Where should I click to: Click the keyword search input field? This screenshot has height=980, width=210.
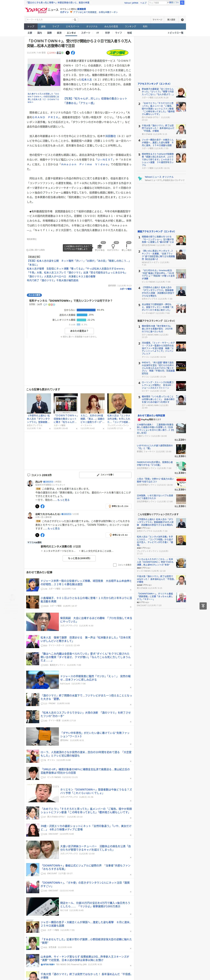pyautogui.click(x=49, y=20)
